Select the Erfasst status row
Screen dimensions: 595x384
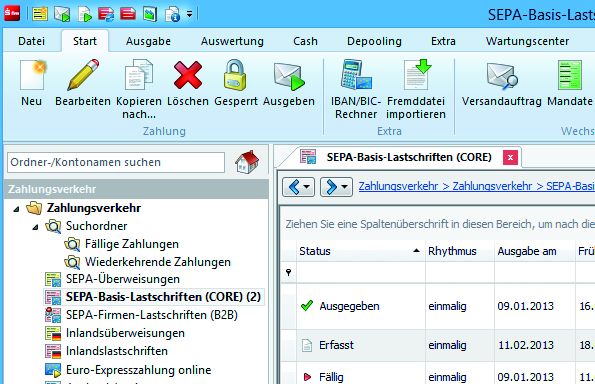(x=438, y=345)
